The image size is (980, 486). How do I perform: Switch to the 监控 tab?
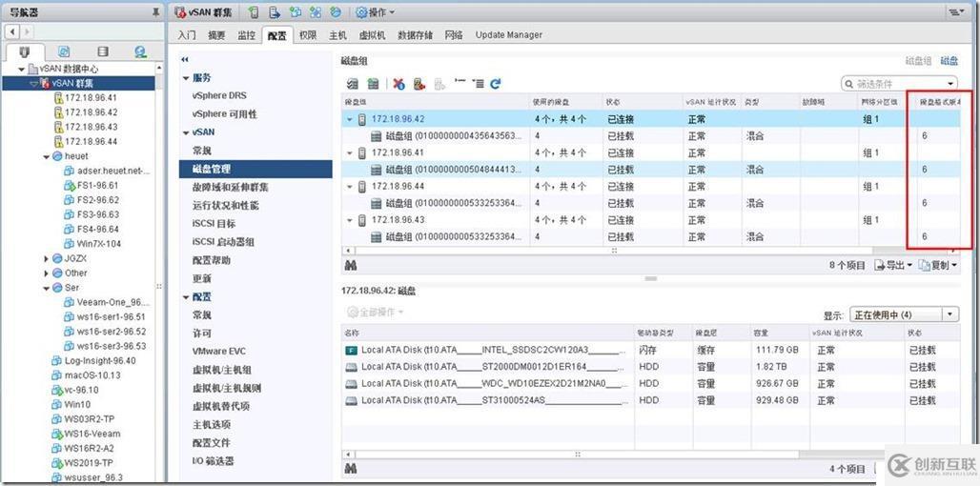click(x=246, y=35)
